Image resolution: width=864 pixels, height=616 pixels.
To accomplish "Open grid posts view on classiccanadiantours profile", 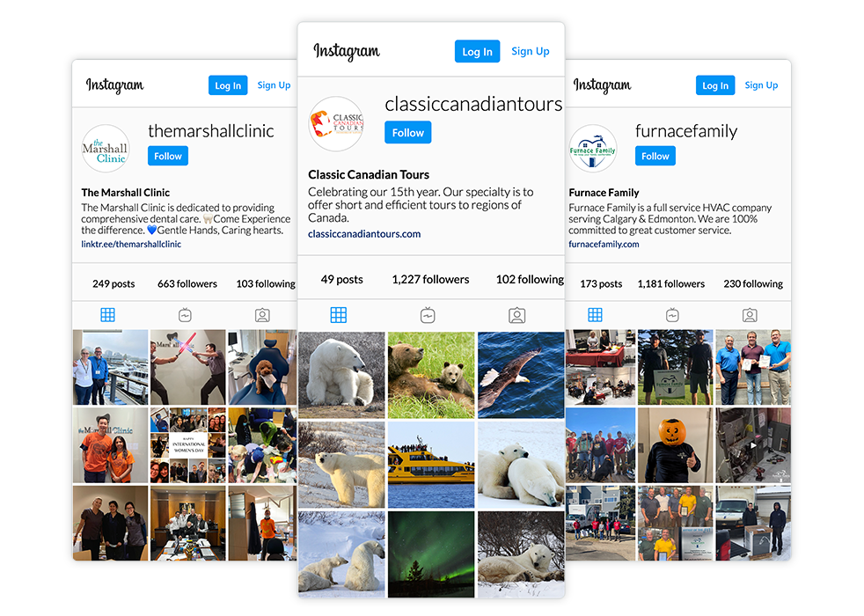I will tap(339, 315).
